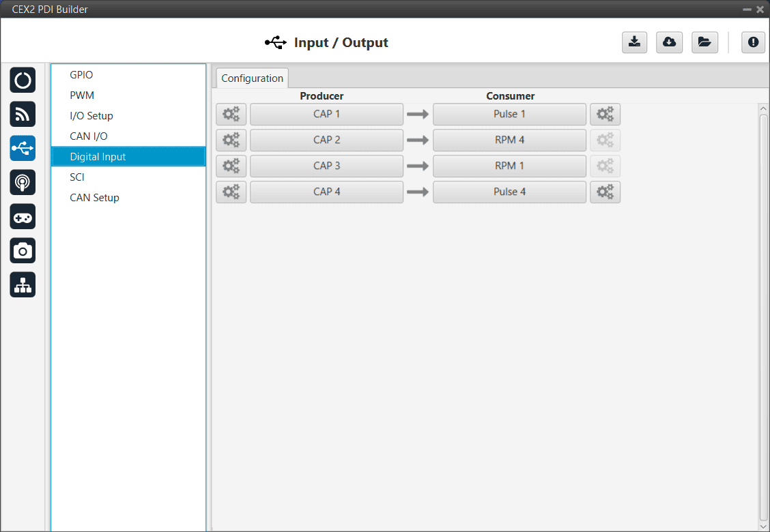Click the exclamation alert toolbar button
This screenshot has width=770, height=532.
click(754, 42)
